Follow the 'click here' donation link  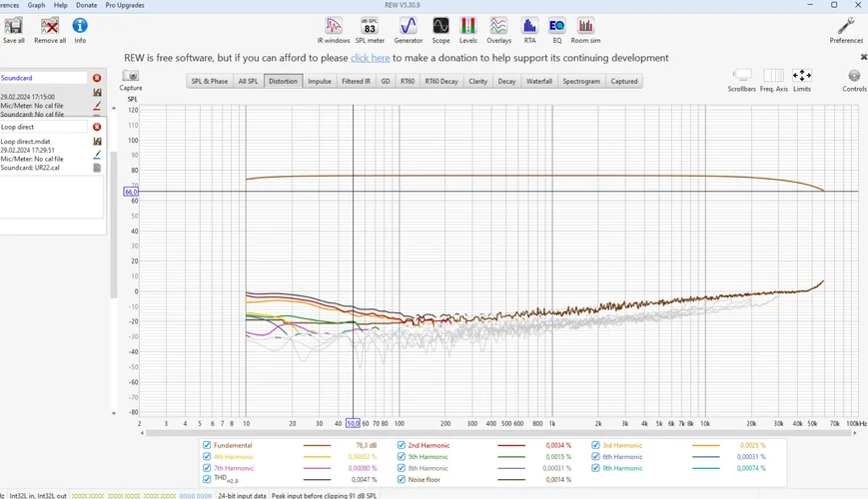tap(370, 58)
